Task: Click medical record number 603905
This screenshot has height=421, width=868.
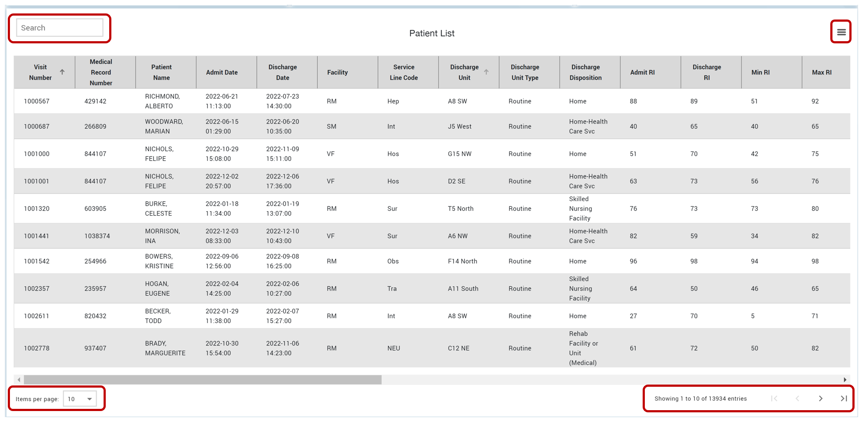Action: 95,209
